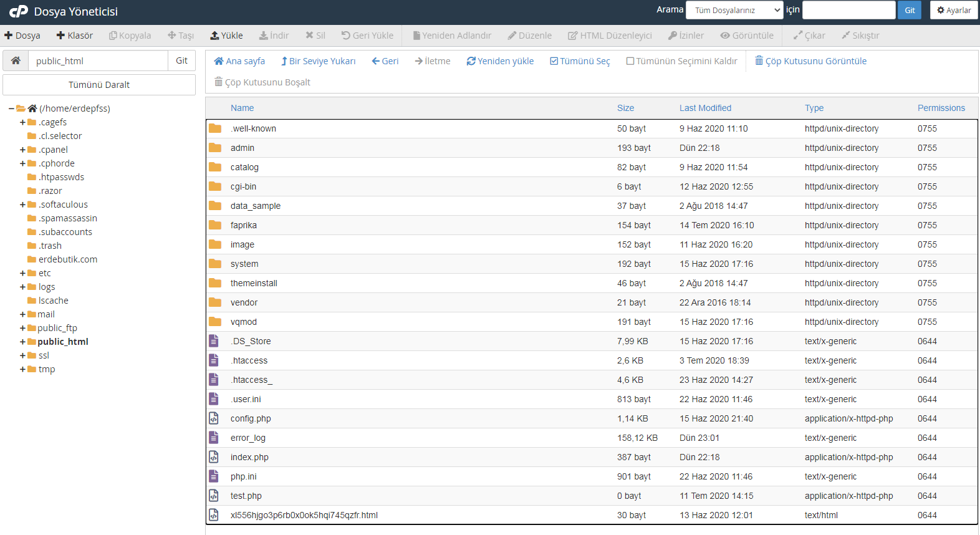Click Yeniden Adlandır rename button
This screenshot has height=535, width=980.
click(453, 36)
